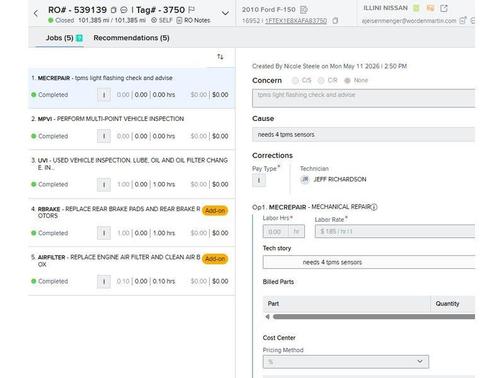504x378 pixels.
Task: Click the Pay Type I box under Corrections
Action: click(259, 180)
